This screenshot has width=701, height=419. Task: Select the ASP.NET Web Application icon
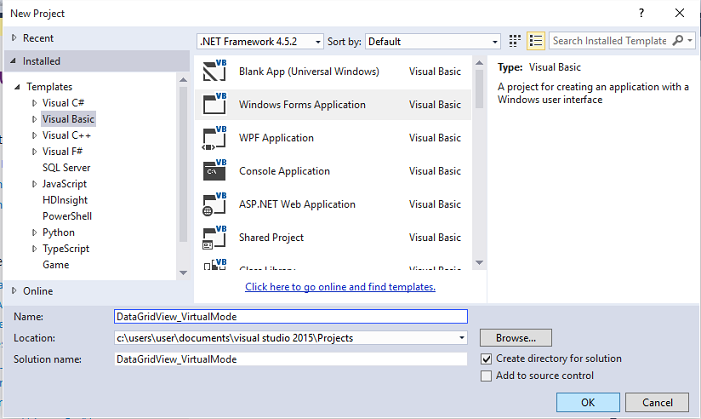[215, 204]
